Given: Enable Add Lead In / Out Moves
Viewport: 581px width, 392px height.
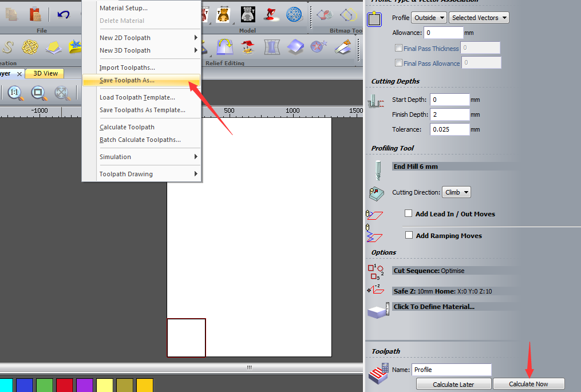Looking at the screenshot, I should tap(409, 213).
